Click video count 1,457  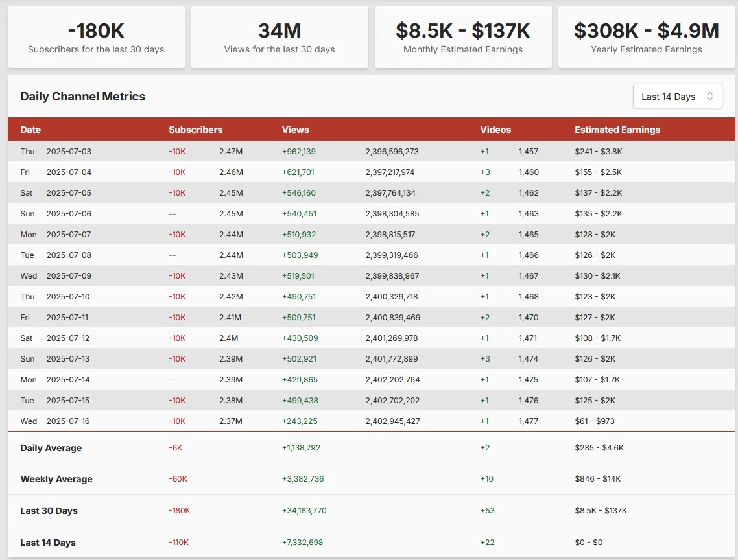click(x=529, y=152)
